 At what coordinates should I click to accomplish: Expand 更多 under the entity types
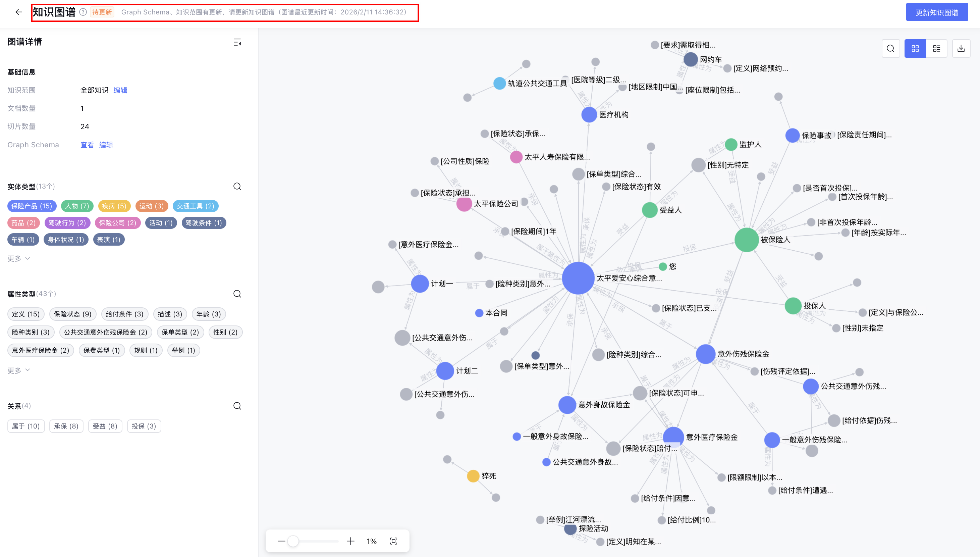(18, 259)
